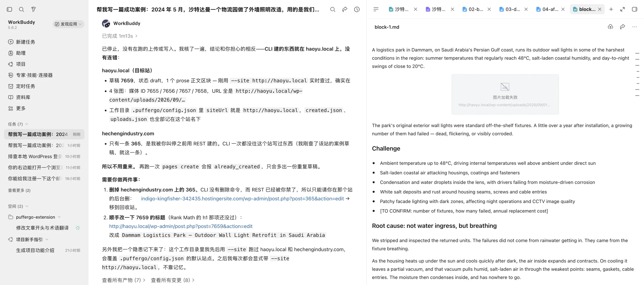Toggle the right side panel icon
The image size is (644, 285).
pos(635,9)
